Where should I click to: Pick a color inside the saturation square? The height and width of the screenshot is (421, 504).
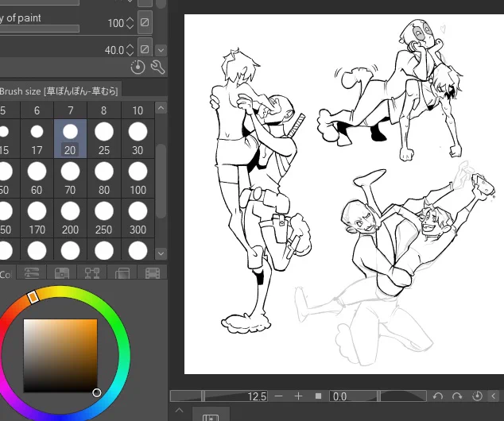point(60,356)
